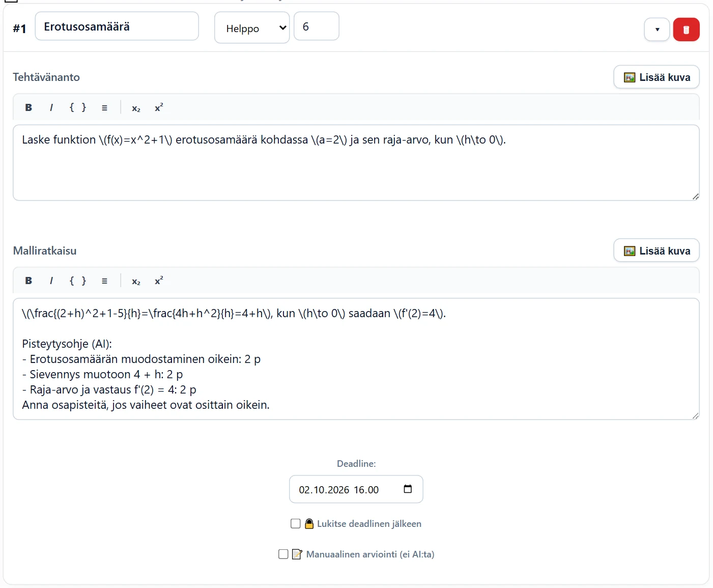Enable Lukitse deadlinen jälkeen checkbox
This screenshot has height=588, width=713.
296,523
